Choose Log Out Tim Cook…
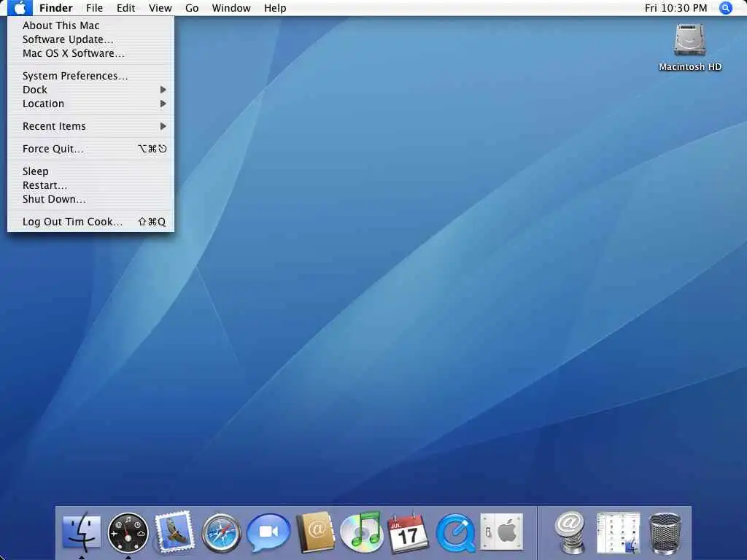 90,222
